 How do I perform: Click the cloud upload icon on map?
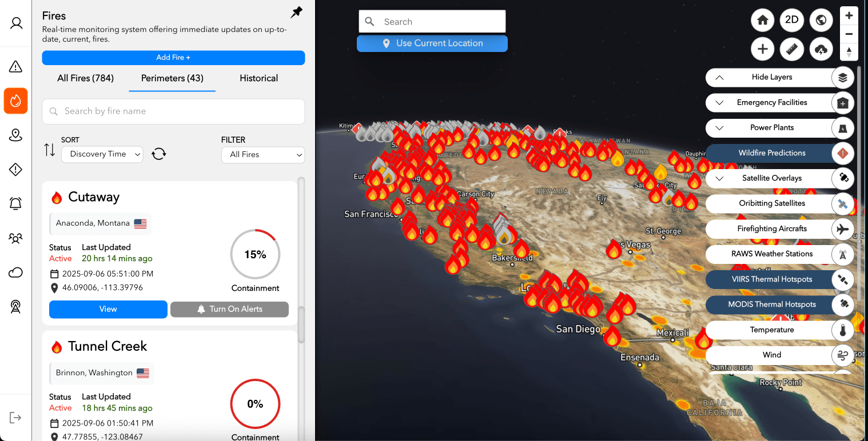pyautogui.click(x=821, y=50)
